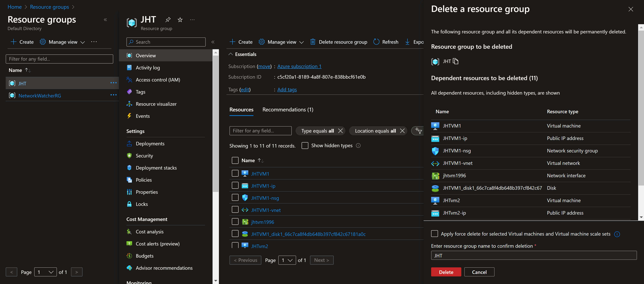The width and height of the screenshot is (644, 284).
Task: Check the jhtvm1996 resource row checkbox
Action: 235,221
